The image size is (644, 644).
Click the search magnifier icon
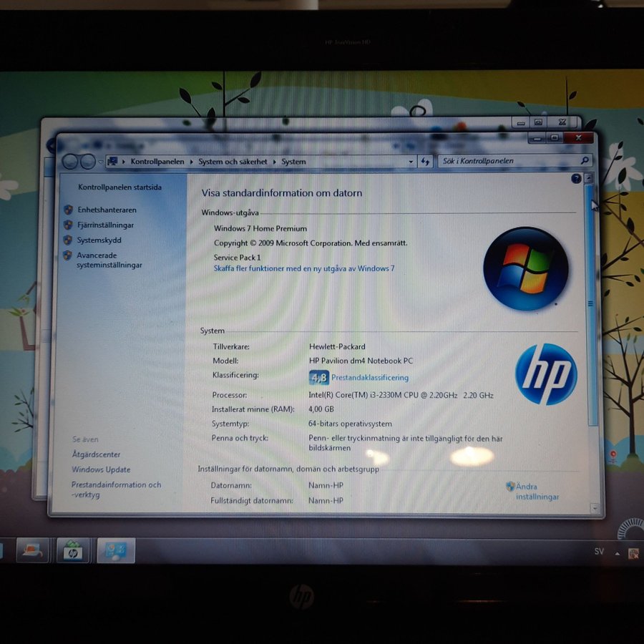pyautogui.click(x=585, y=160)
